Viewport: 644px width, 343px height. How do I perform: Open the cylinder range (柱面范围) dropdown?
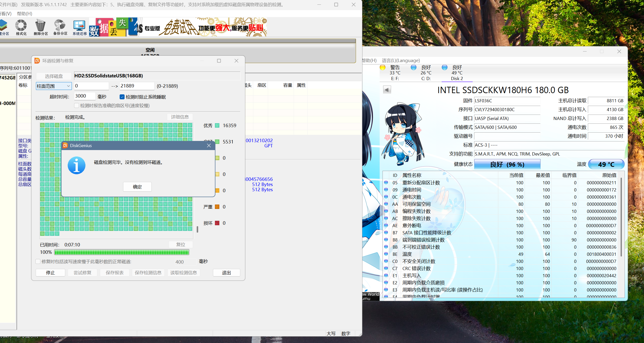tap(54, 86)
